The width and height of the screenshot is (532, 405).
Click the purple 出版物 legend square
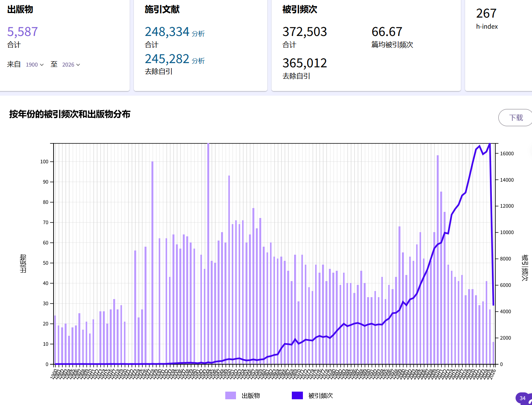pyautogui.click(x=231, y=395)
